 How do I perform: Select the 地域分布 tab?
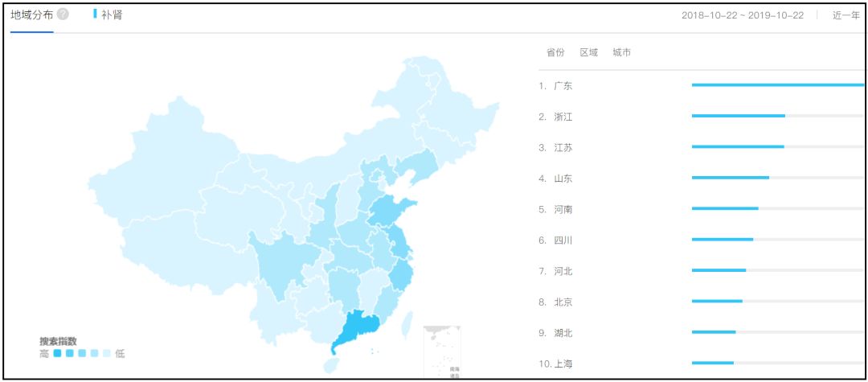coord(32,14)
